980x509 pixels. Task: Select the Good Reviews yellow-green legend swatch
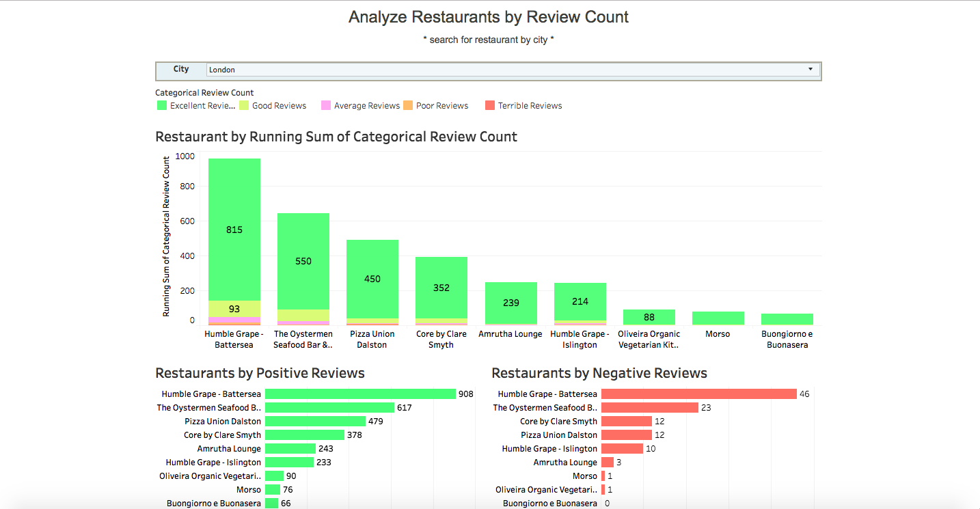pos(244,105)
